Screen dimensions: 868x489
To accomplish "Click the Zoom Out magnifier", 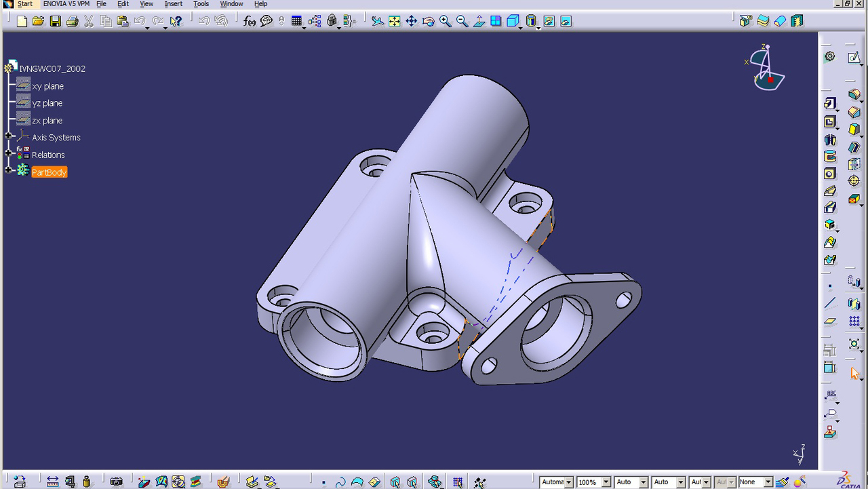I will pos(462,22).
